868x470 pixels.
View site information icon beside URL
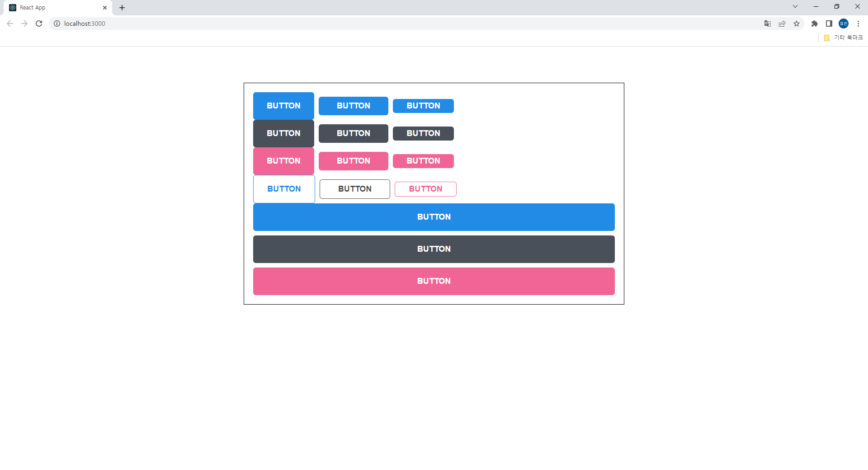57,23
